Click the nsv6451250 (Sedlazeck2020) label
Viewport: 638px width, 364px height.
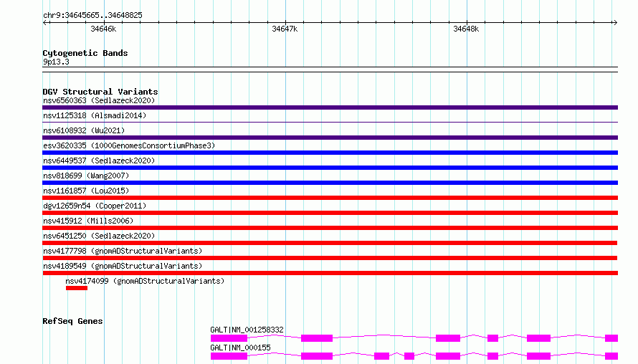point(99,236)
